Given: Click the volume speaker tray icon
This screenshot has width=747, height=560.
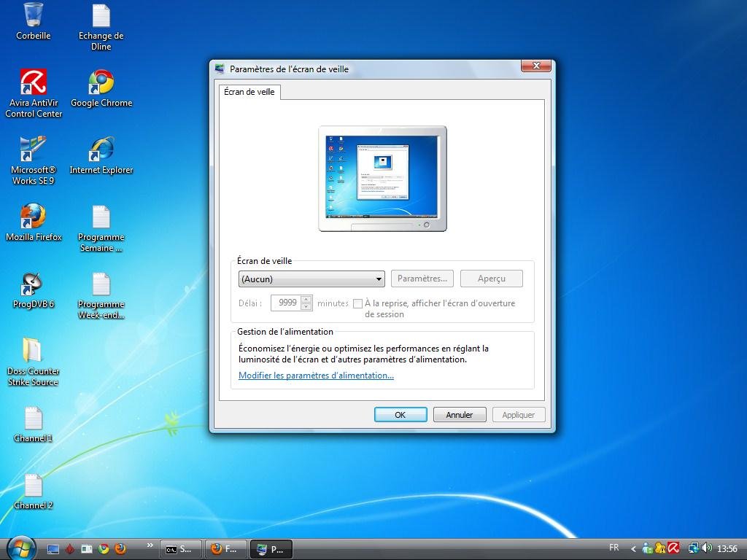Looking at the screenshot, I should [706, 548].
